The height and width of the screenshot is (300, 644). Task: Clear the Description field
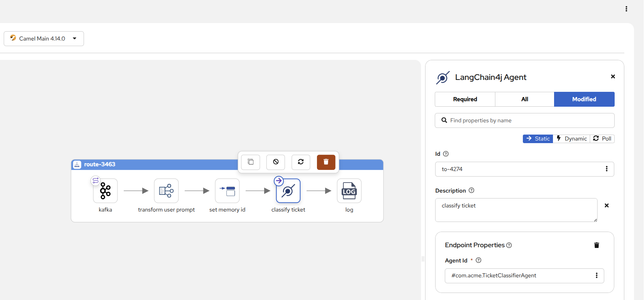tap(606, 206)
